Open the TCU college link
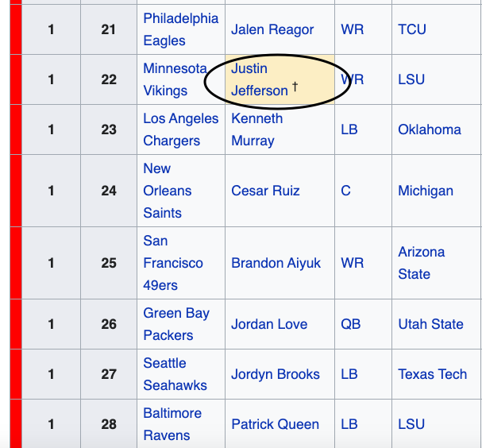 coord(412,29)
